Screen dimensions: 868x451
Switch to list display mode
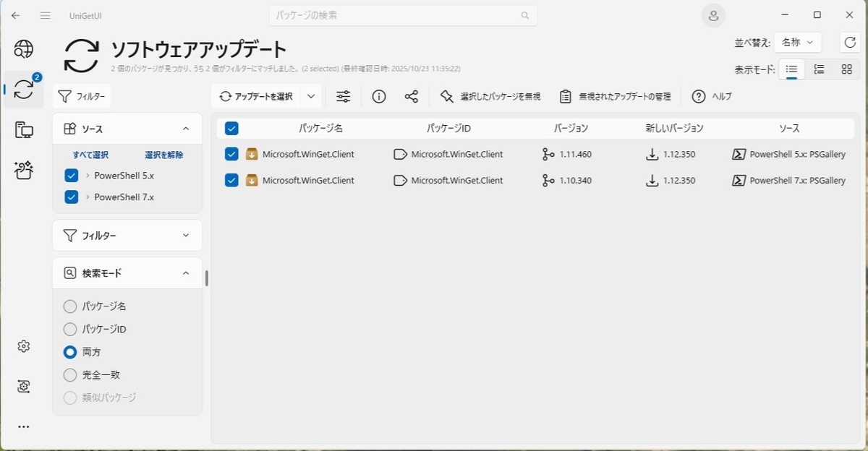click(x=792, y=69)
